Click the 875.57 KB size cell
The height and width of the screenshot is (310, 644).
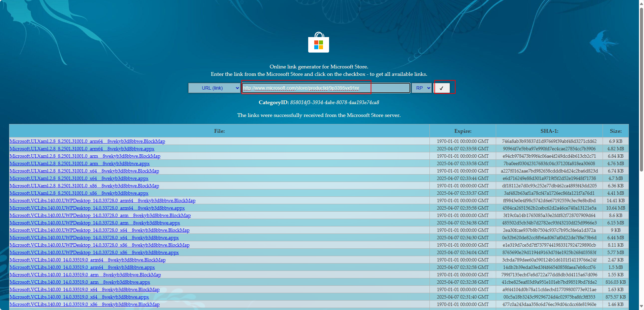coord(616,297)
